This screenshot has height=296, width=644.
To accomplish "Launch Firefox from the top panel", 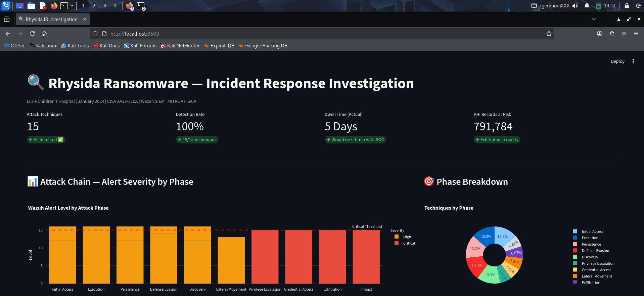I will click(54, 6).
